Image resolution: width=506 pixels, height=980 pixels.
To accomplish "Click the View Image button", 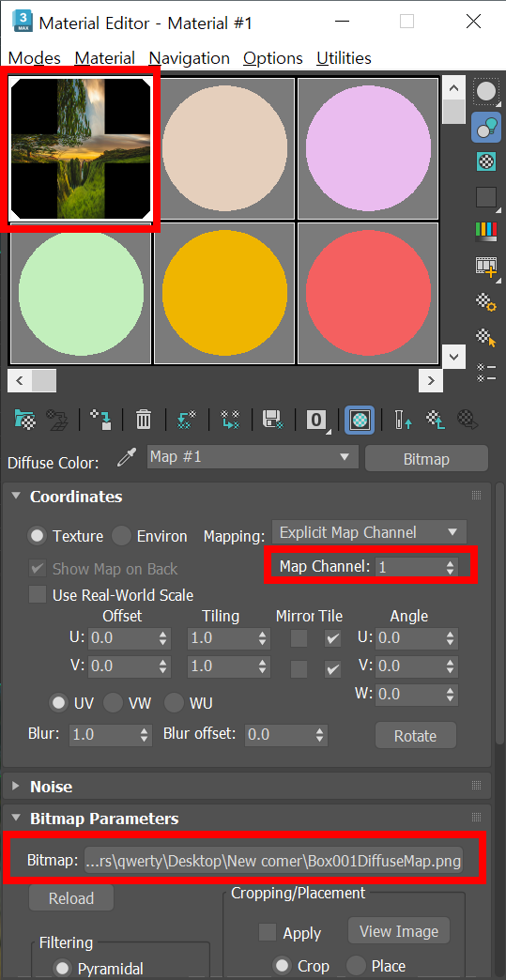I will click(x=399, y=931).
